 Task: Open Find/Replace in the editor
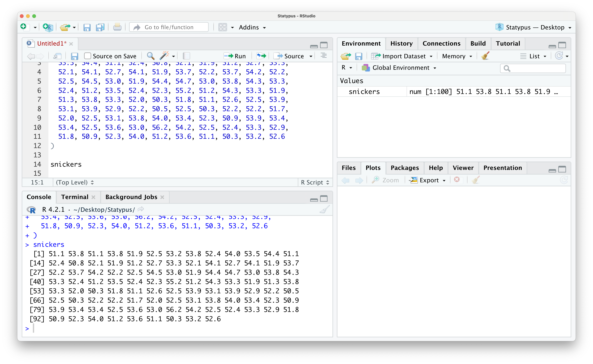(x=151, y=56)
